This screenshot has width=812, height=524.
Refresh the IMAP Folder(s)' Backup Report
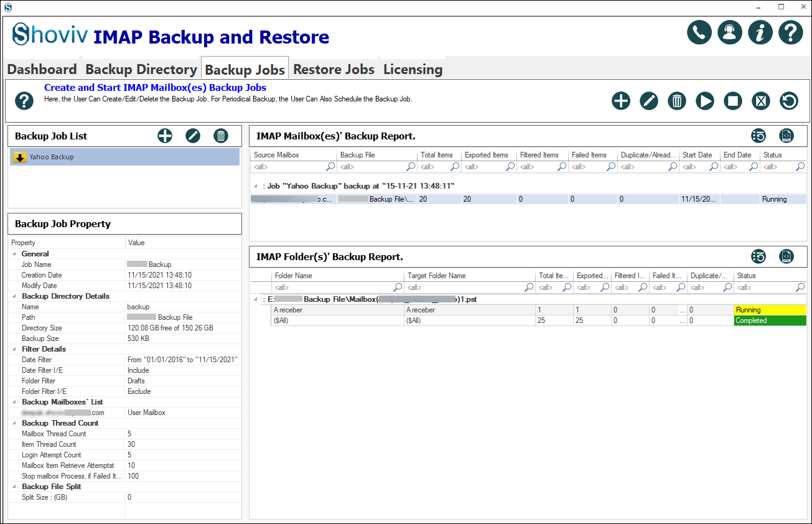(758, 256)
